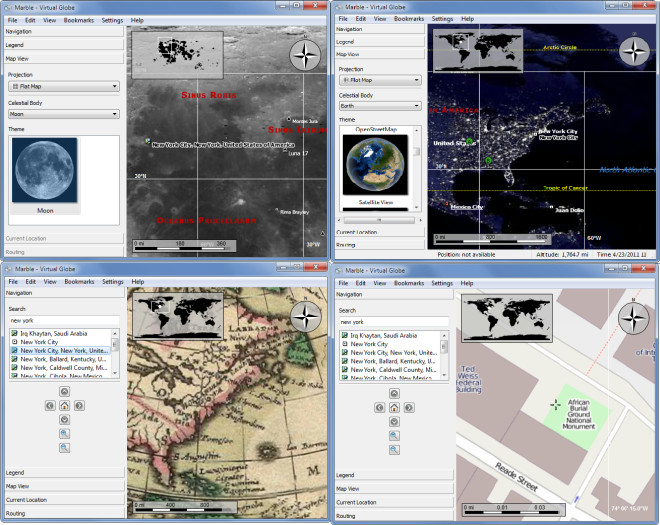Click 'Sinus Roris' label on Moon map
660x525 pixels.
pos(209,95)
